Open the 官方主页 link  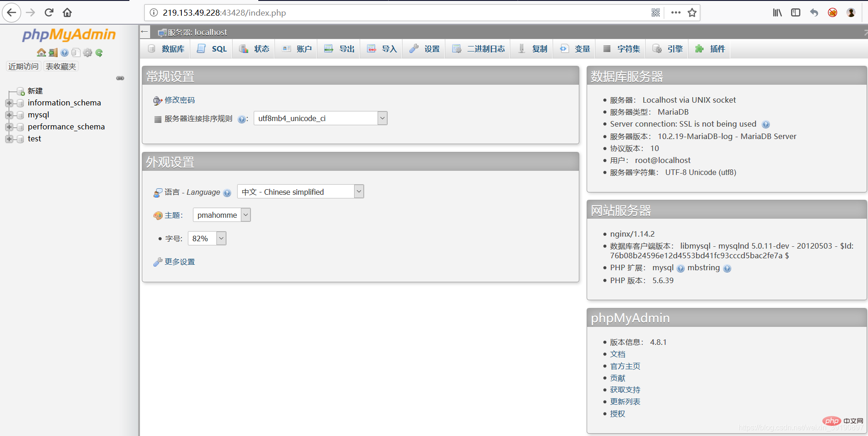[625, 366]
